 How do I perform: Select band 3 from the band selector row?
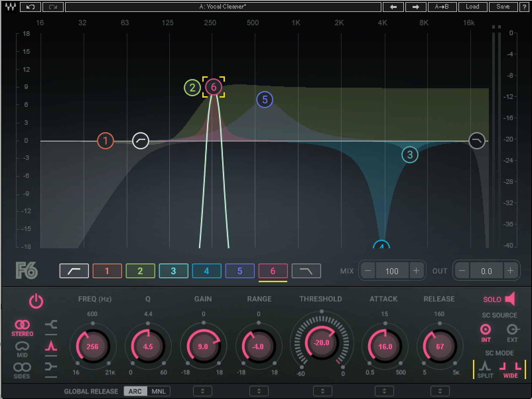(173, 271)
